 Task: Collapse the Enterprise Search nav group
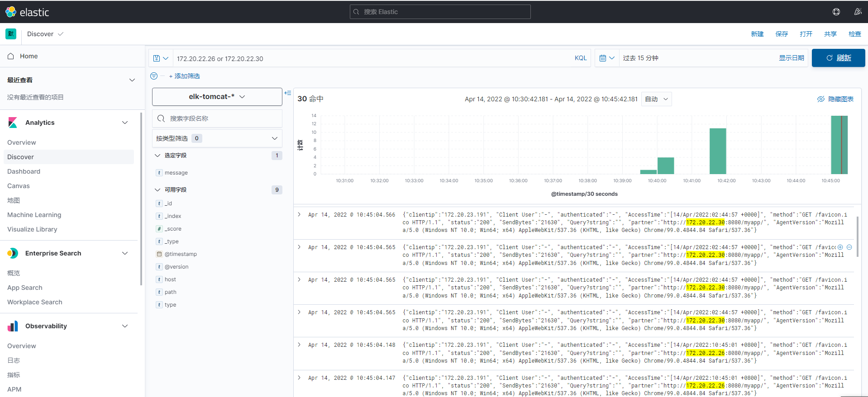[x=125, y=253]
